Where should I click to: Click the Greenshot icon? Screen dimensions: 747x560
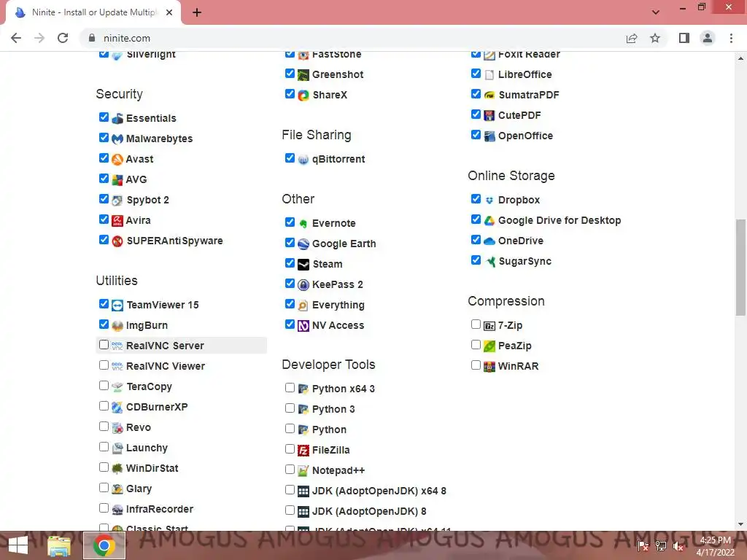[303, 75]
